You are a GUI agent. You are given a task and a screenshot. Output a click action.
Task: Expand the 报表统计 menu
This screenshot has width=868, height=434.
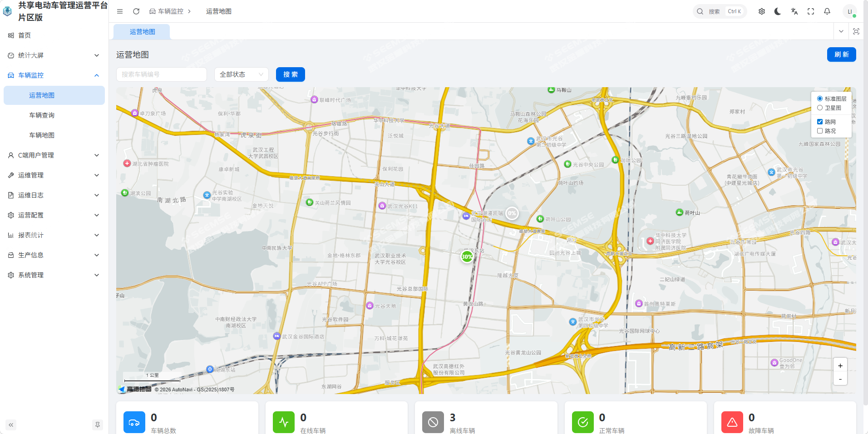point(54,235)
